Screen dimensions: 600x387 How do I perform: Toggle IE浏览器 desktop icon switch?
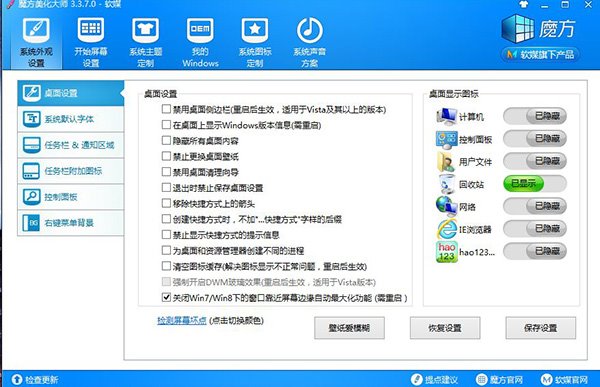pyautogui.click(x=535, y=229)
